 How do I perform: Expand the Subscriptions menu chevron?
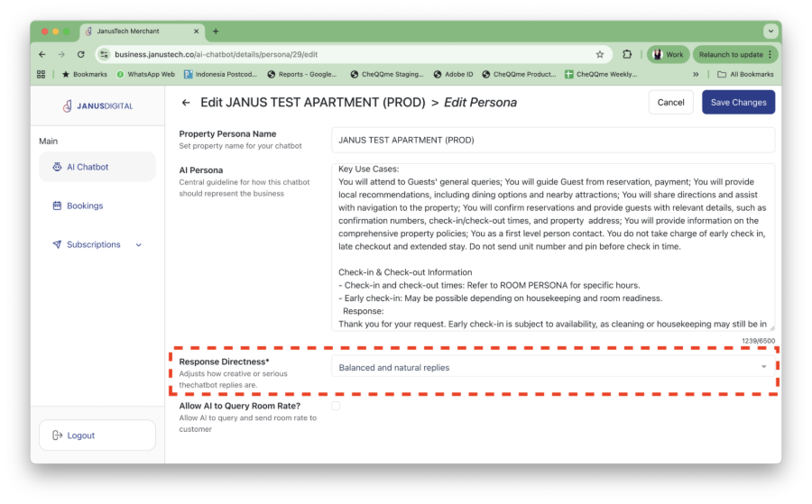[x=139, y=245]
